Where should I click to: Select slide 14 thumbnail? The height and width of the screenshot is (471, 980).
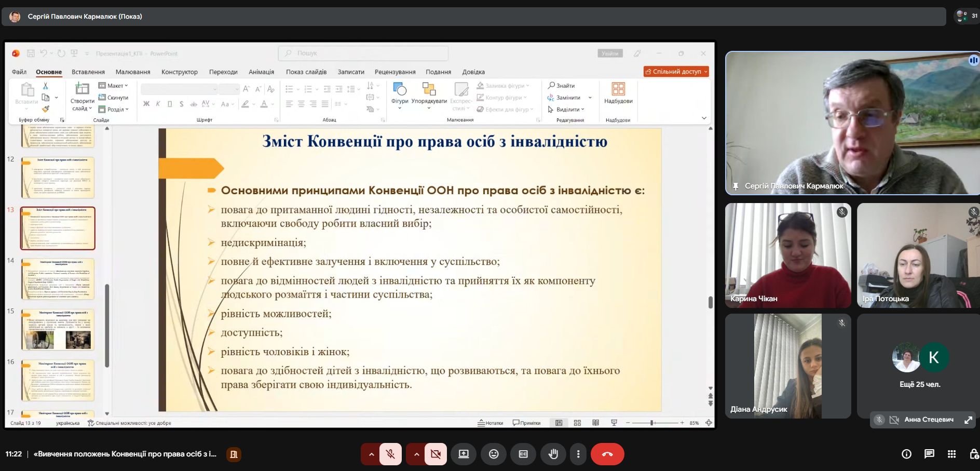58,279
